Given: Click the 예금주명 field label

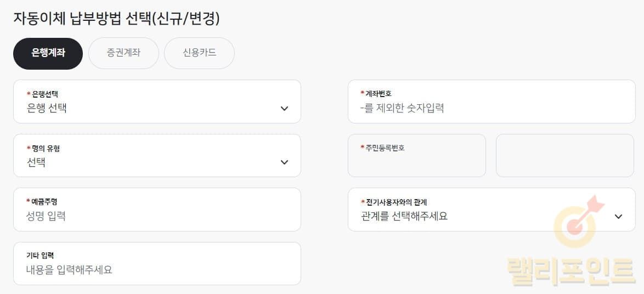Looking at the screenshot, I should coord(44,202).
